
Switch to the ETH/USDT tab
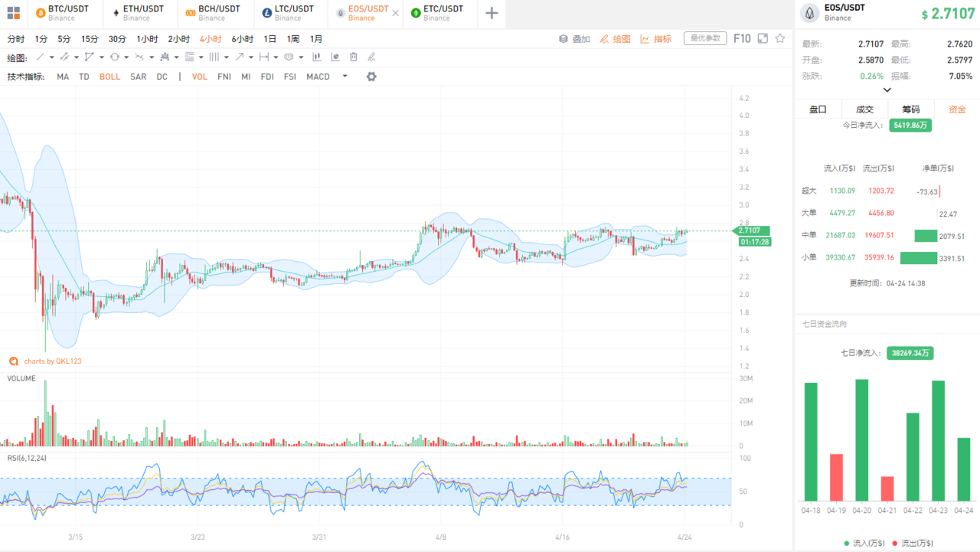point(141,13)
